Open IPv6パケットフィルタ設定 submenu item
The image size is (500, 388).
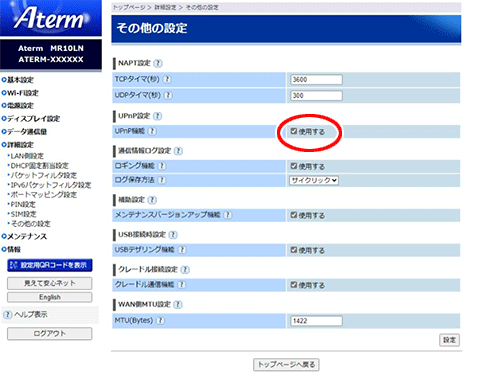point(50,185)
